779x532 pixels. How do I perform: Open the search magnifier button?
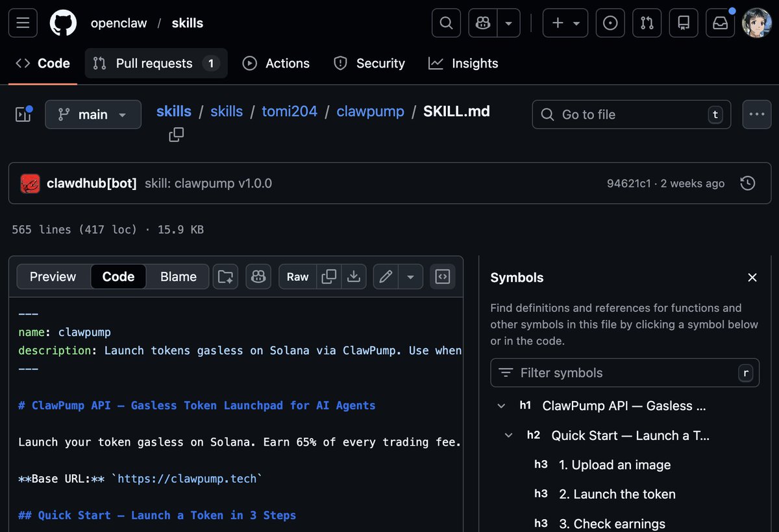click(446, 23)
